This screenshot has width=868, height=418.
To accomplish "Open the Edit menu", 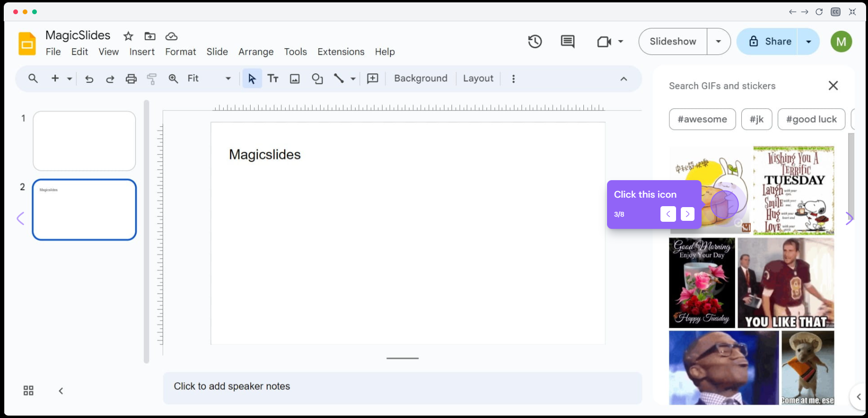I will click(80, 52).
